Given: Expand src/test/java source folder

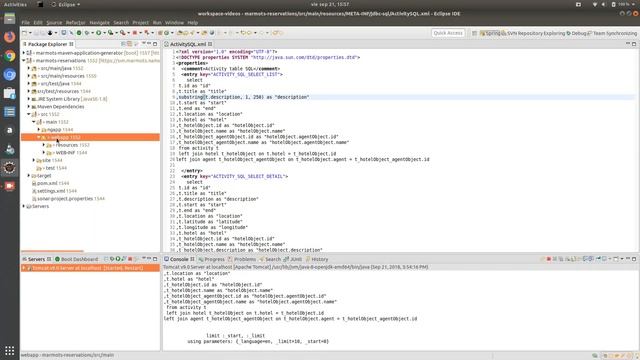Looking at the screenshot, I should (29, 84).
